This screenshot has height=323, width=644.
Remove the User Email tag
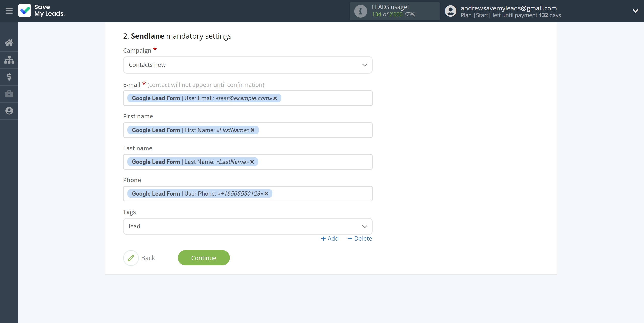275,98
